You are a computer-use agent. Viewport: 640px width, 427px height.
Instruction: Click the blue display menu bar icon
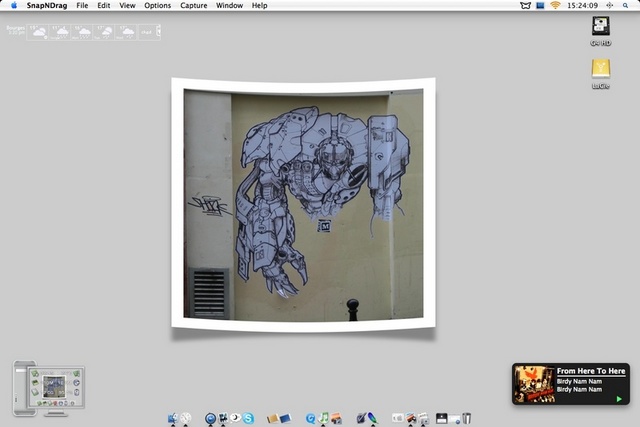tap(540, 5)
